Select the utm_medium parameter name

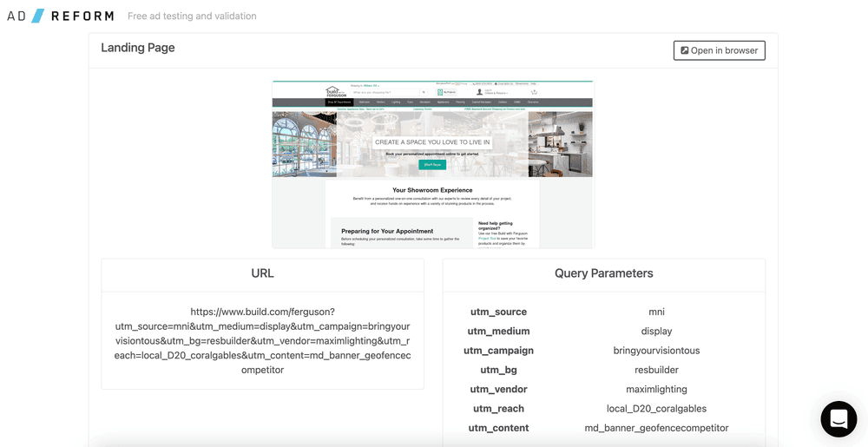499,332
